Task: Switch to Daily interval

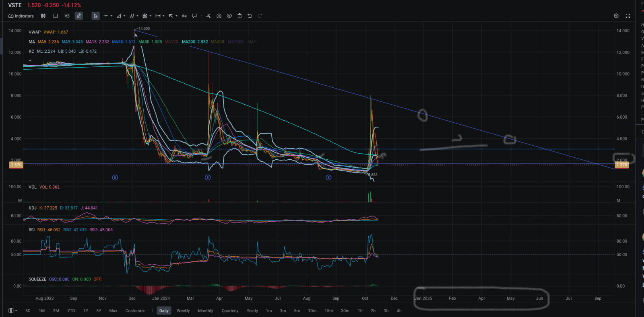Action: [x=164, y=311]
